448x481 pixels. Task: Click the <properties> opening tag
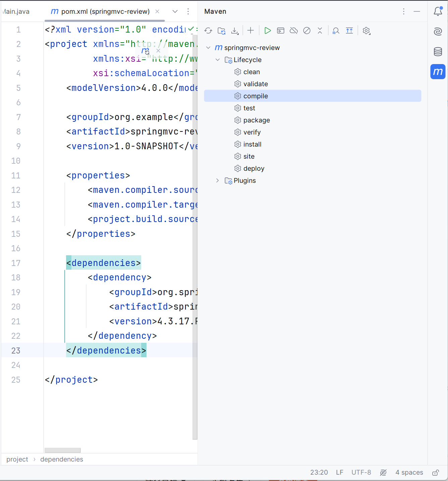point(98,175)
